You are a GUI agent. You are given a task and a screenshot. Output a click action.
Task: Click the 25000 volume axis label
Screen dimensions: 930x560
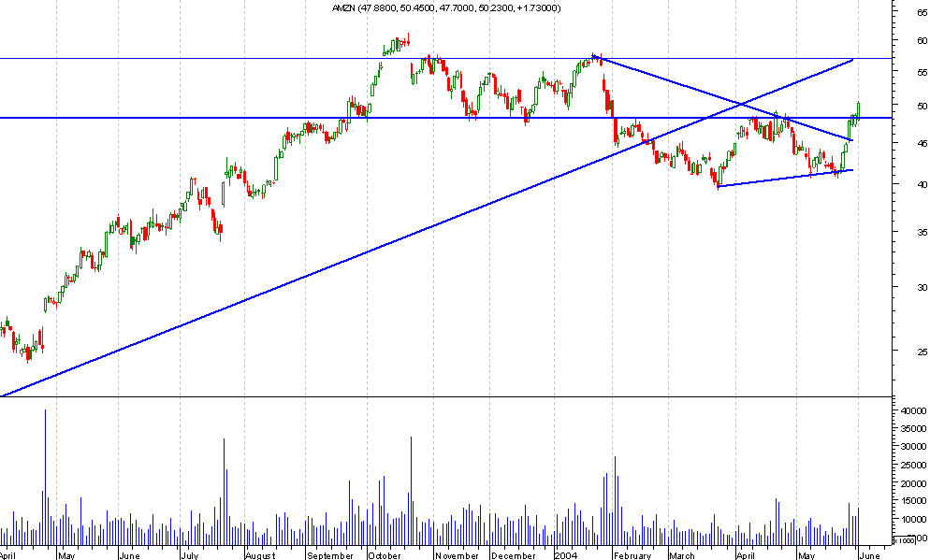(x=913, y=466)
